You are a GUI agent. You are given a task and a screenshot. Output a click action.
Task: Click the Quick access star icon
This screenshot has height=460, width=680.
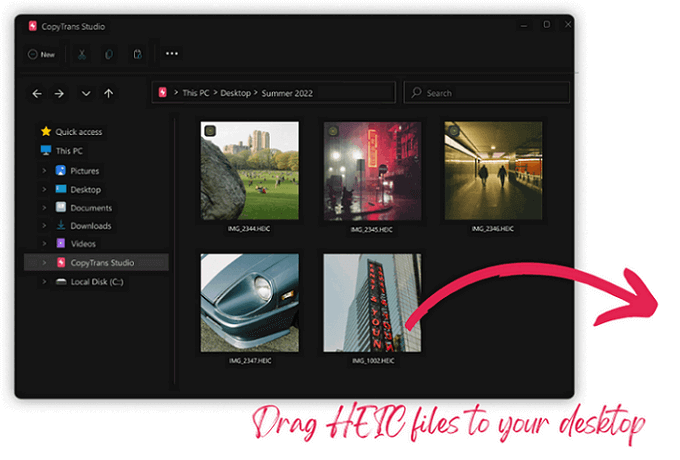click(x=46, y=131)
